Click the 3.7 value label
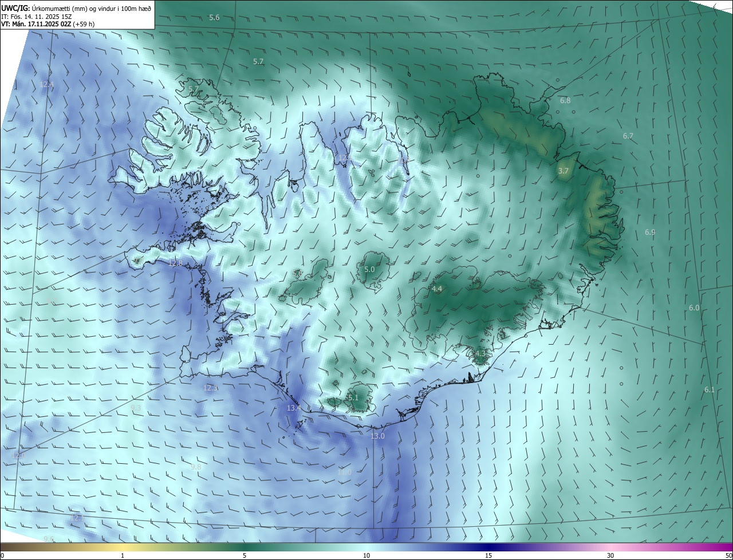733x560 pixels. click(x=563, y=171)
